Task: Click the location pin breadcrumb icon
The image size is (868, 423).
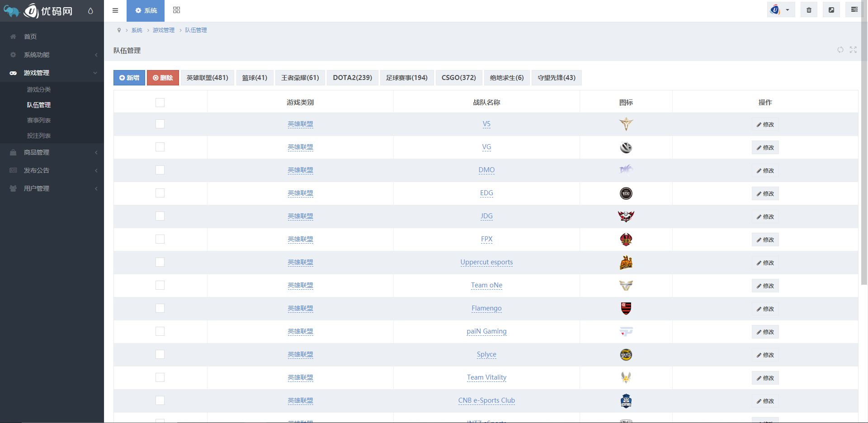Action: tap(119, 30)
